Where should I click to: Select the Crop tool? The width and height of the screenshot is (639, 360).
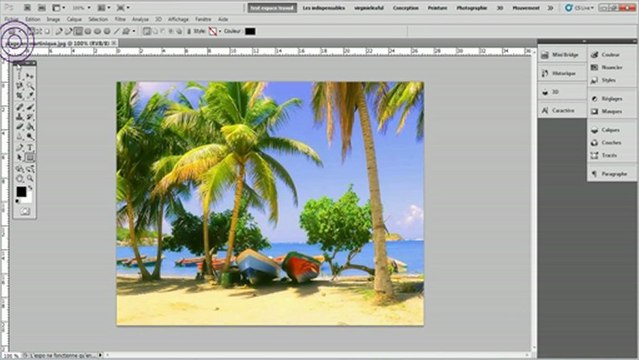point(20,95)
